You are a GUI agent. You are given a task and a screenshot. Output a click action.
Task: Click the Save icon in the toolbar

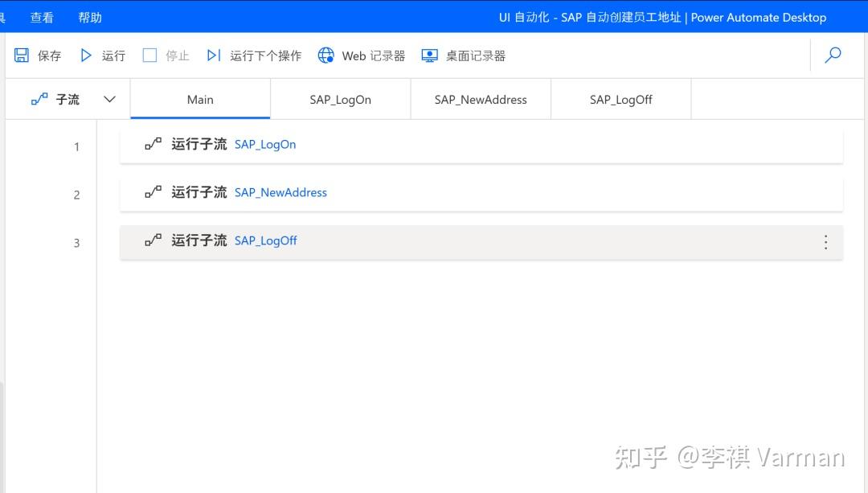pyautogui.click(x=22, y=55)
